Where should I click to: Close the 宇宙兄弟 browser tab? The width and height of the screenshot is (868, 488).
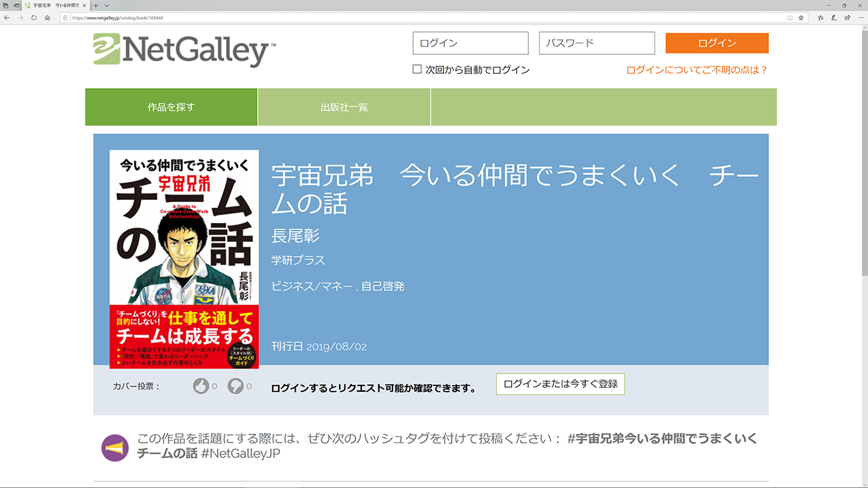point(84,5)
